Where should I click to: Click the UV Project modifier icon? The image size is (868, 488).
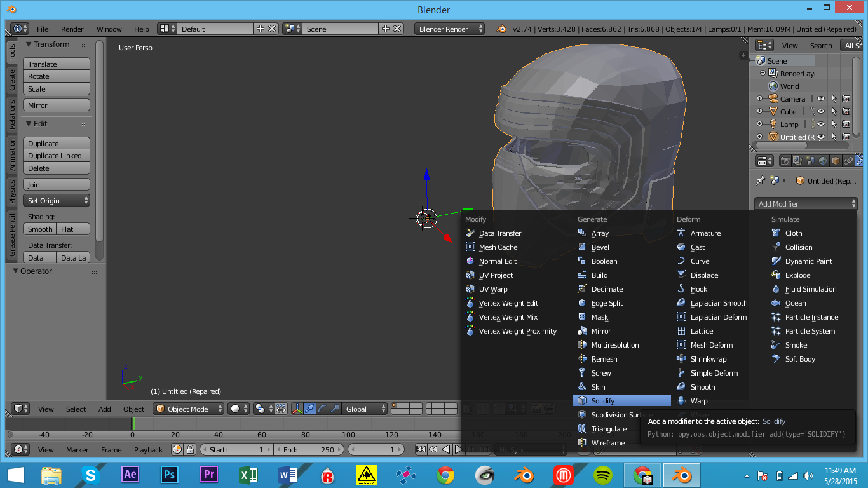[x=470, y=275]
